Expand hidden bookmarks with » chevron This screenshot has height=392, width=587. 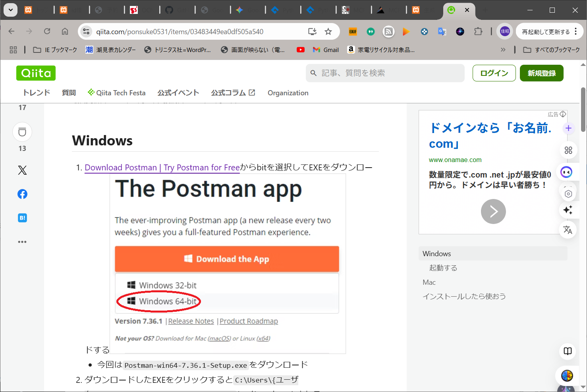point(503,50)
